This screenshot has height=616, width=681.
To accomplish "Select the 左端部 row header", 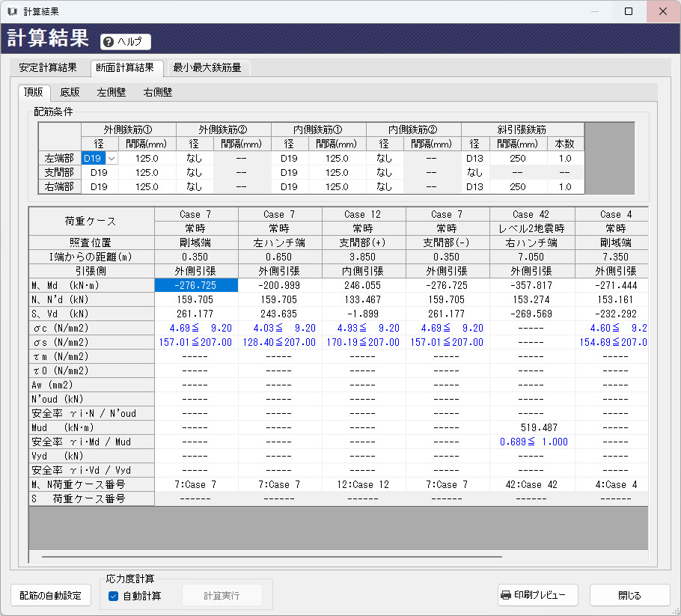I will [60, 159].
